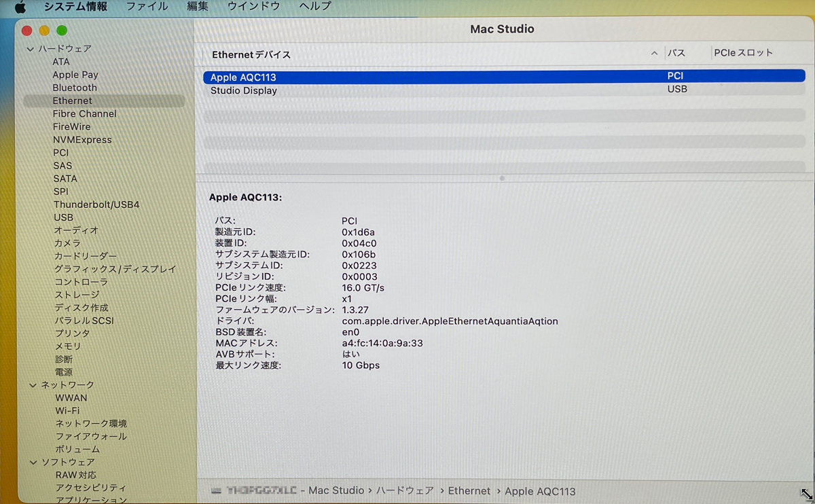
Task: Collapse the ソフトウェア section
Action: click(33, 462)
